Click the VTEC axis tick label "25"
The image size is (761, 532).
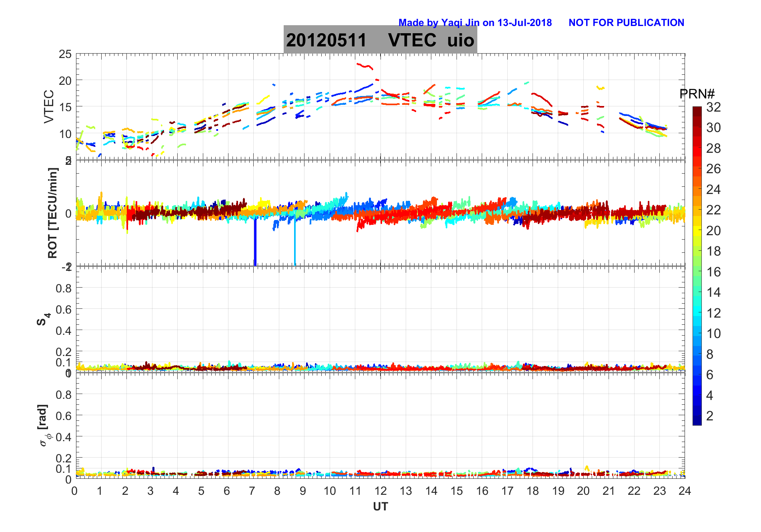coord(65,54)
